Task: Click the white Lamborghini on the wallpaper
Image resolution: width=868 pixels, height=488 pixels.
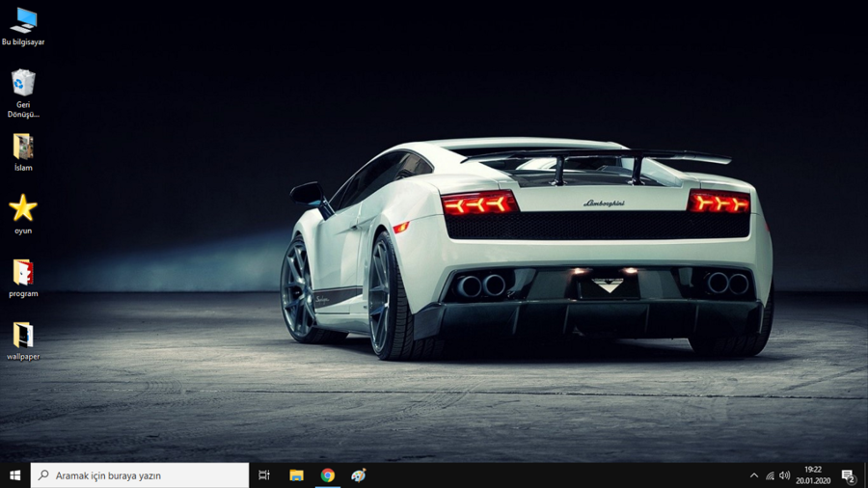Action: [540, 251]
